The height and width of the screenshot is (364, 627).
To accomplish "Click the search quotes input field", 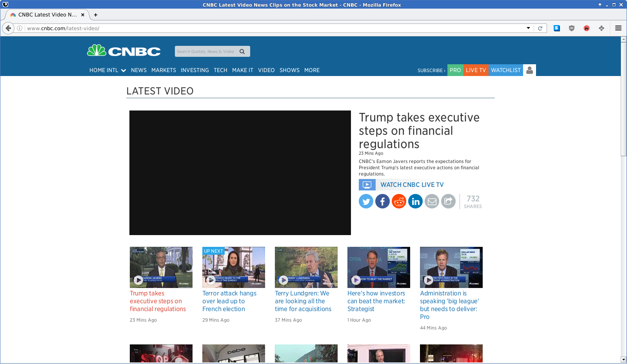I will tap(206, 51).
